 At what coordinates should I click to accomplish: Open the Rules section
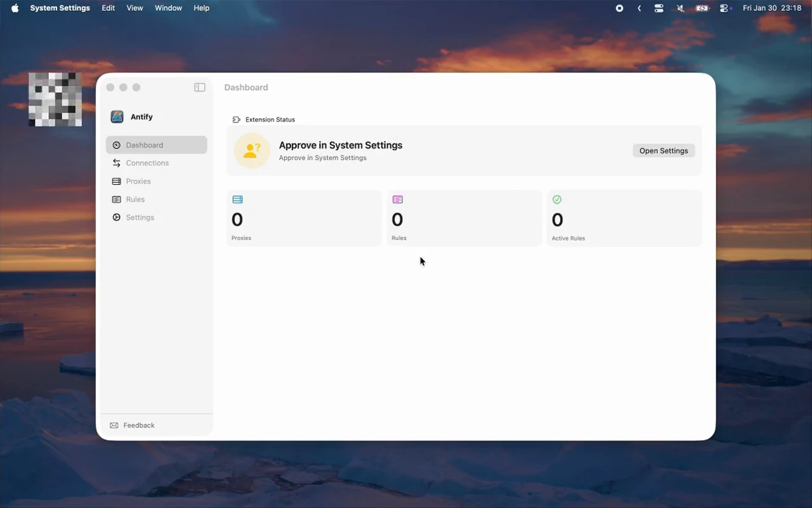(x=157, y=199)
